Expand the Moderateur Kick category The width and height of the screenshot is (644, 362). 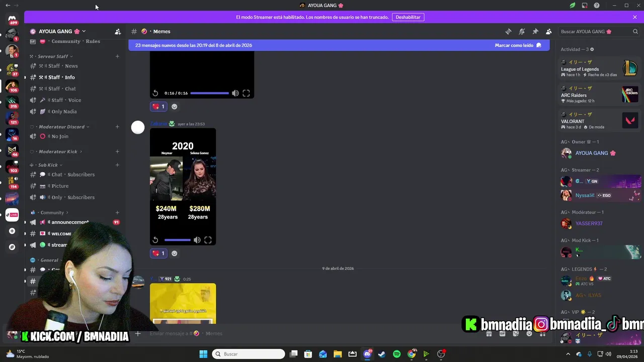[x=56, y=151]
